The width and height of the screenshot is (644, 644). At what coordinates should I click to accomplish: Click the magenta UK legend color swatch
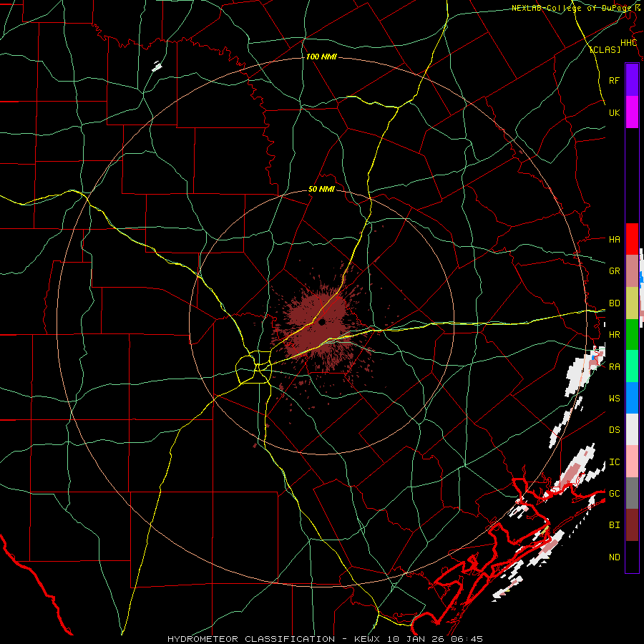[632, 112]
